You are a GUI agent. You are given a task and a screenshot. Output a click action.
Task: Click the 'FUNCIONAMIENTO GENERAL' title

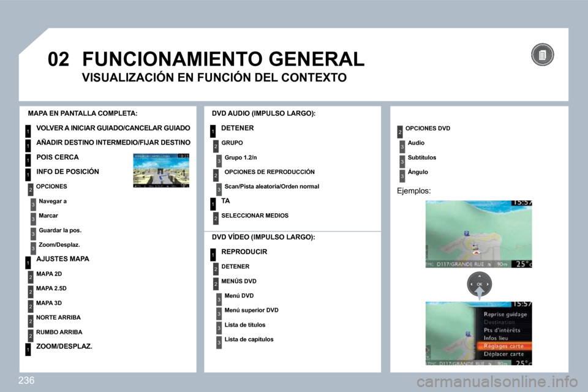223,59
